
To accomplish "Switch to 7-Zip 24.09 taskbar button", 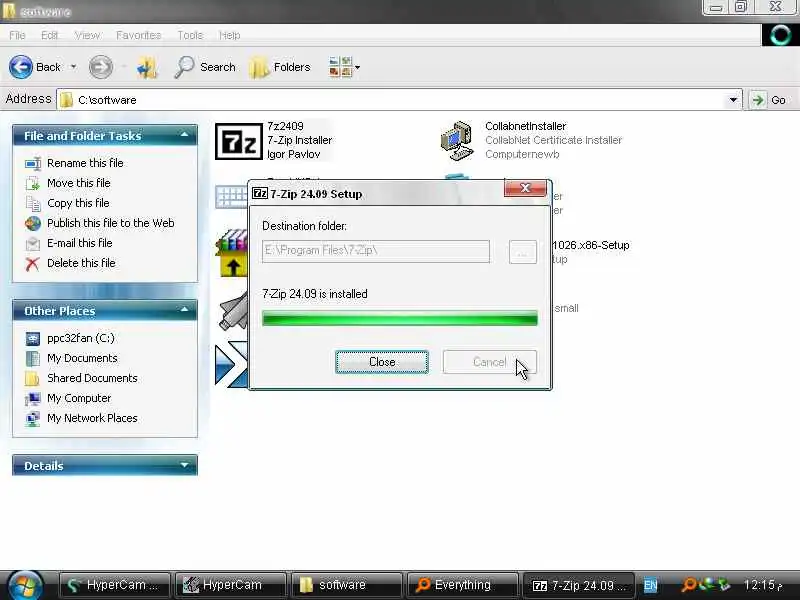I will point(579,585).
